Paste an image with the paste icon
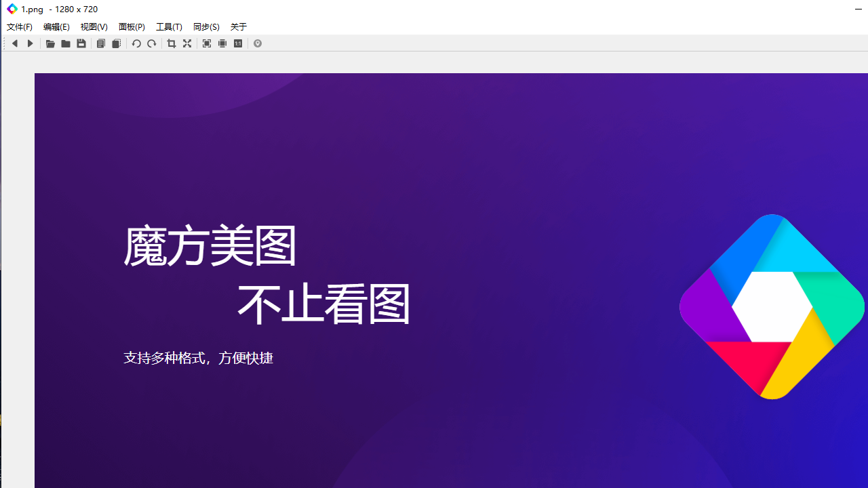This screenshot has height=488, width=868. (x=115, y=43)
